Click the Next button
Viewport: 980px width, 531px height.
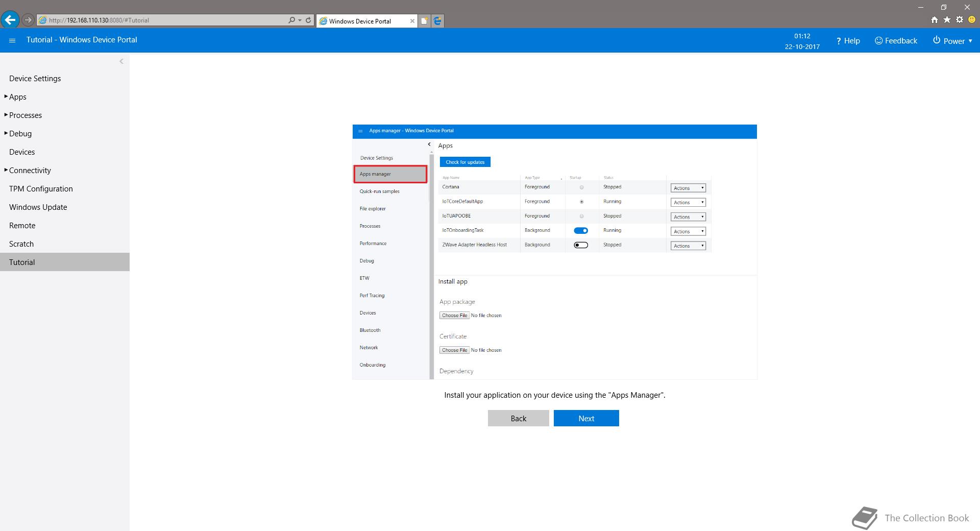tap(586, 418)
